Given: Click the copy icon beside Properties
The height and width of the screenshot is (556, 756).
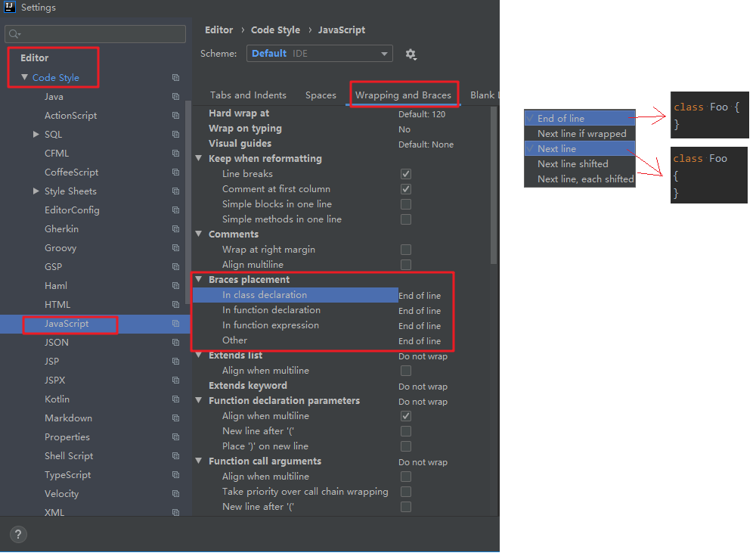Looking at the screenshot, I should [x=176, y=436].
